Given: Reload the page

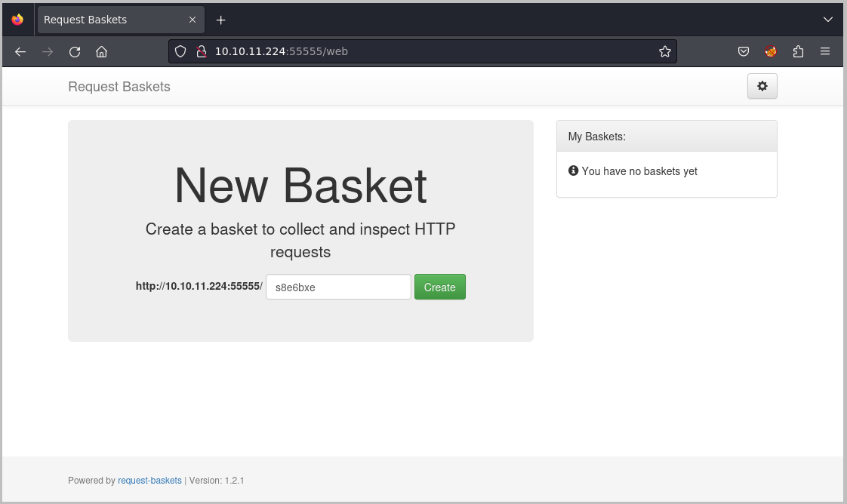Looking at the screenshot, I should tap(75, 51).
